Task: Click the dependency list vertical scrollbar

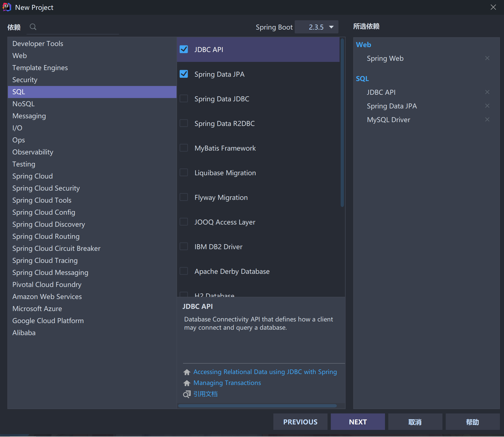Action: (x=342, y=123)
